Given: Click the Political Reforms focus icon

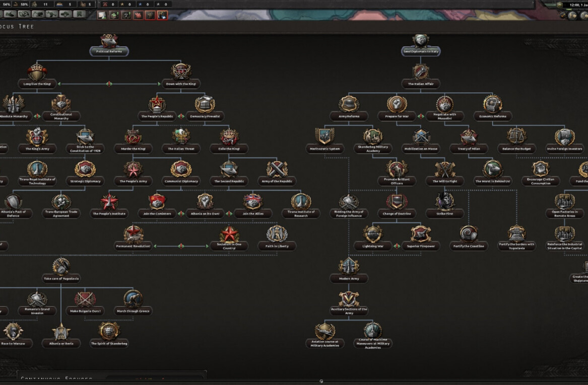Looking at the screenshot, I should [109, 41].
